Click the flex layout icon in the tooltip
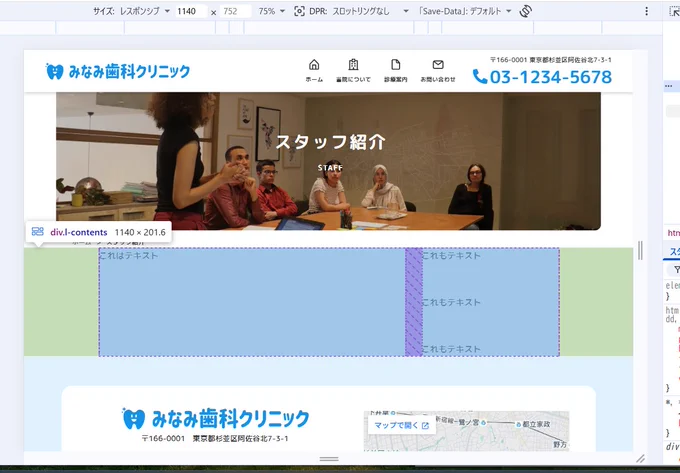This screenshot has height=473, width=680. (38, 232)
